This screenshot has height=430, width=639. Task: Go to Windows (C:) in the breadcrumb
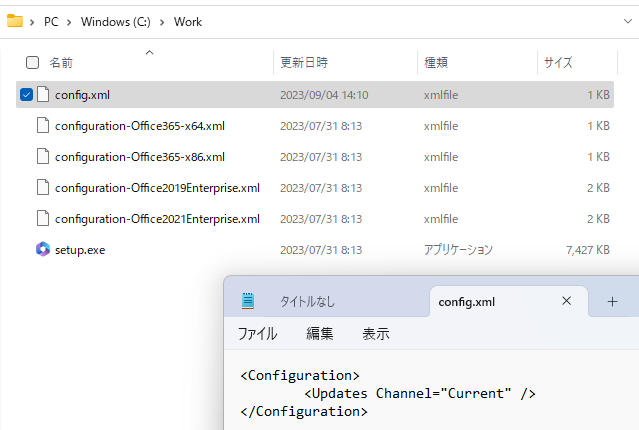(116, 22)
